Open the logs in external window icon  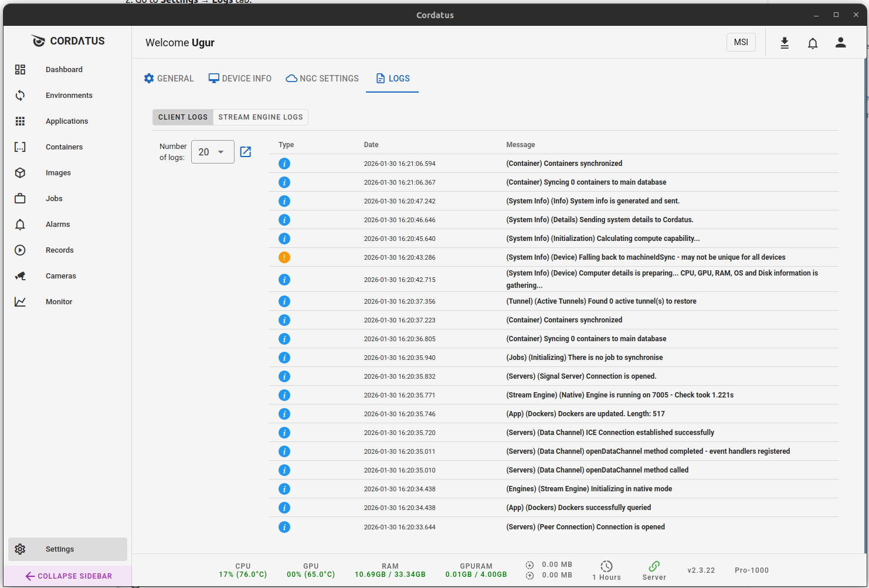[245, 151]
